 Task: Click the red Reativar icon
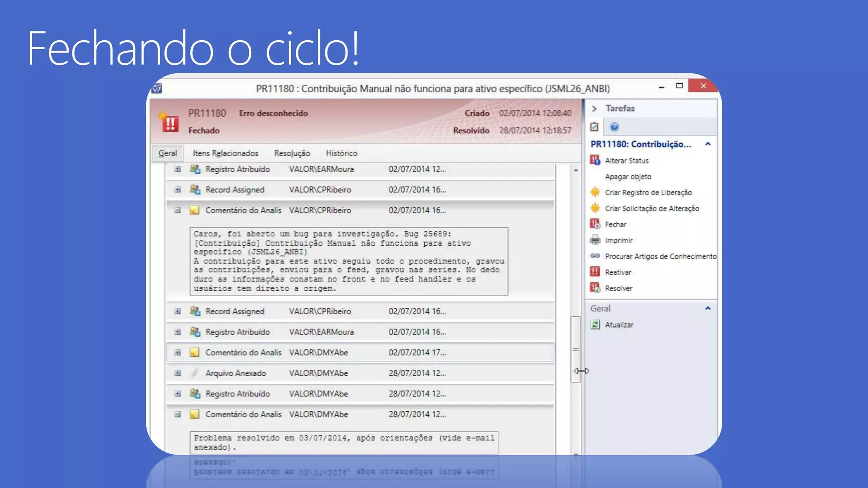(595, 272)
